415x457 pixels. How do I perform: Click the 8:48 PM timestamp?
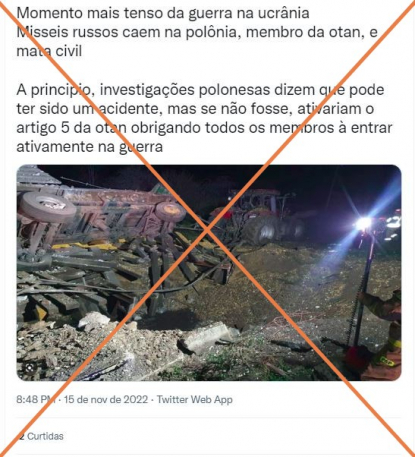[36, 399]
